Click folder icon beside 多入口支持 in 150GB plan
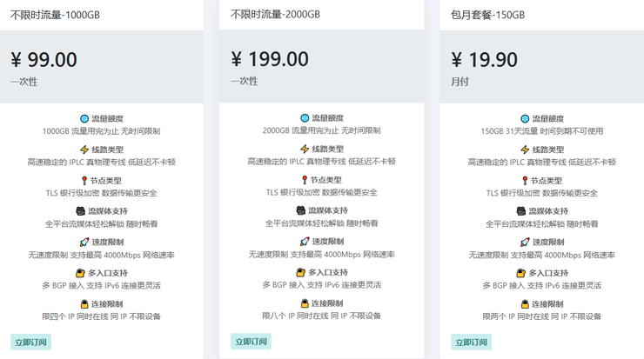This screenshot has width=644, height=359. pyautogui.click(x=520, y=273)
